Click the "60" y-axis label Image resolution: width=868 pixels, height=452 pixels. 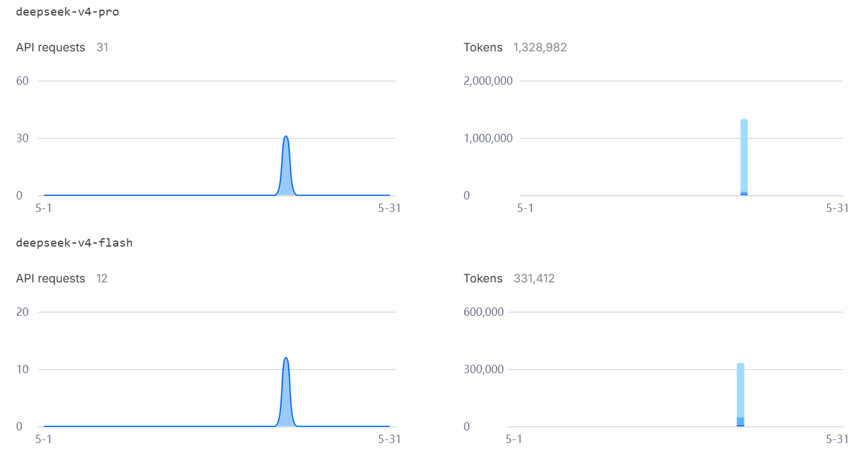click(23, 81)
